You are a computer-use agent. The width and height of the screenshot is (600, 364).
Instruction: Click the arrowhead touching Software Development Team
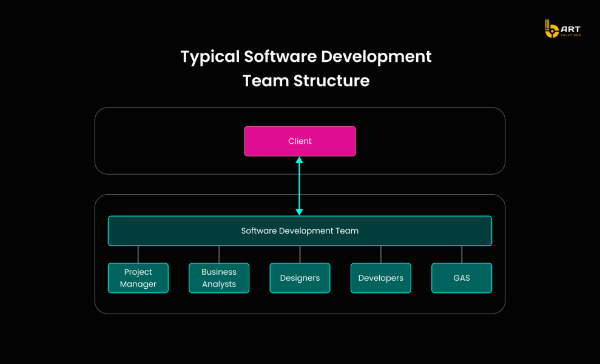[299, 212]
